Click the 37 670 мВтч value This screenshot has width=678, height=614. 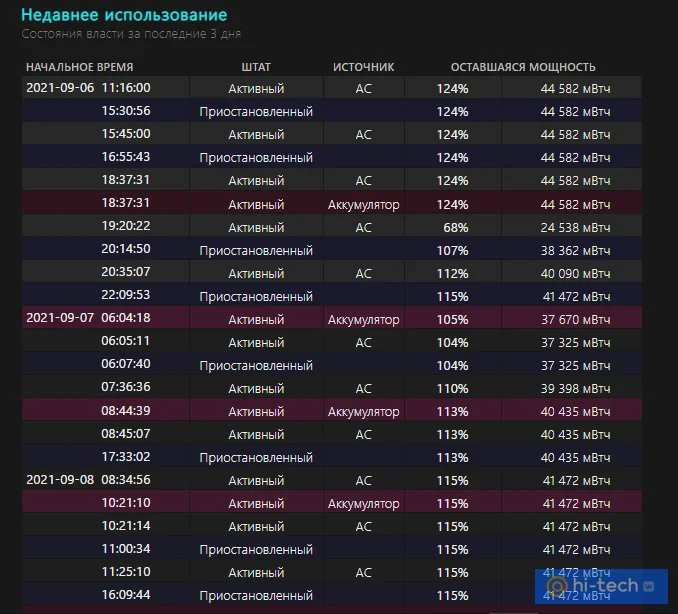coord(575,319)
